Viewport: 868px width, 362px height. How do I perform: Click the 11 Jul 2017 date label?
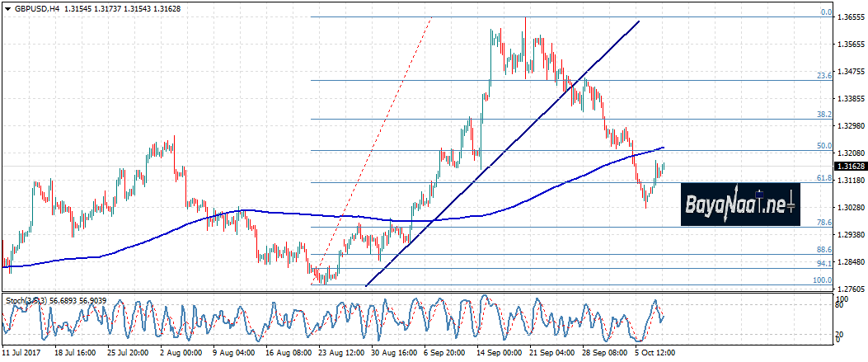pos(22,352)
